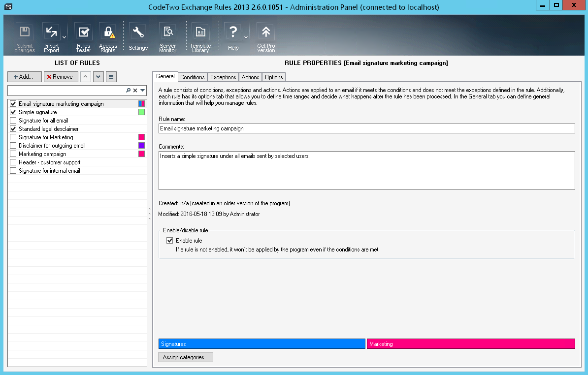
Task: Click color swatch of Disclaimer for outgoing email
Action: [x=141, y=145]
